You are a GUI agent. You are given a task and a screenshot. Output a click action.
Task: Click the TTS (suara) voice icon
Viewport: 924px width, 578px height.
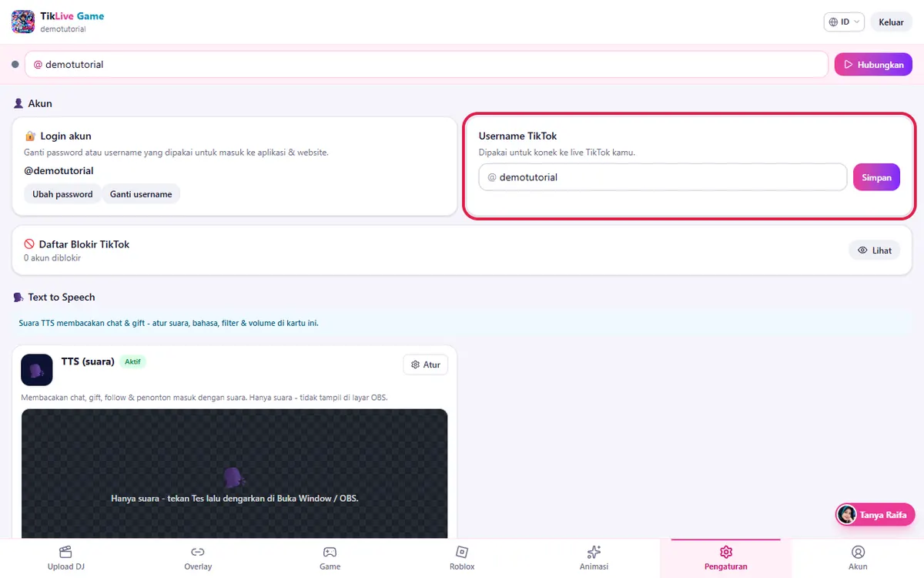(37, 370)
